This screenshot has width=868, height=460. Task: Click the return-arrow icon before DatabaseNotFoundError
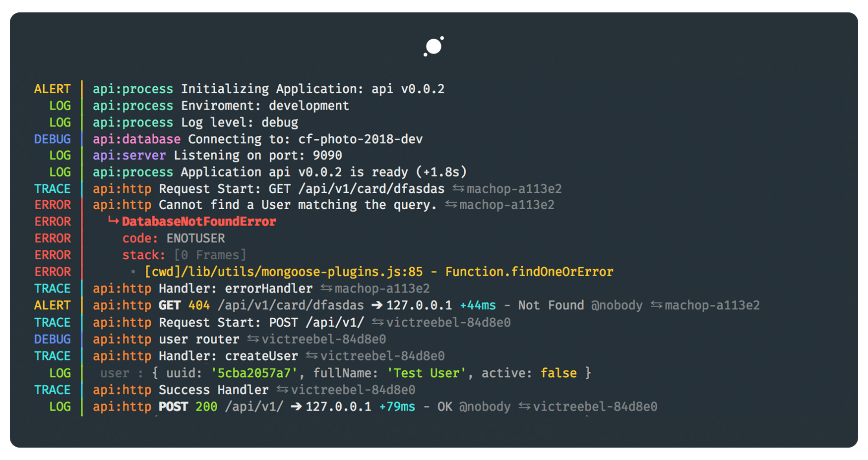[x=114, y=221]
